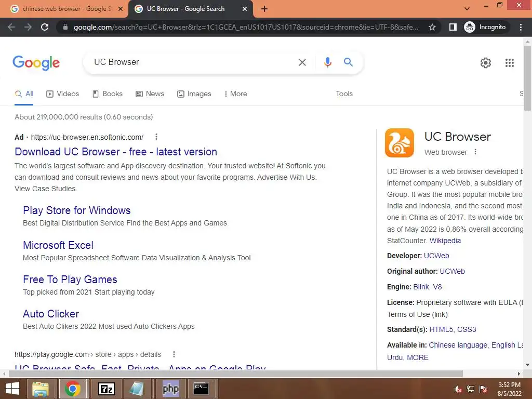Expand the More search categories menu

tap(235, 94)
